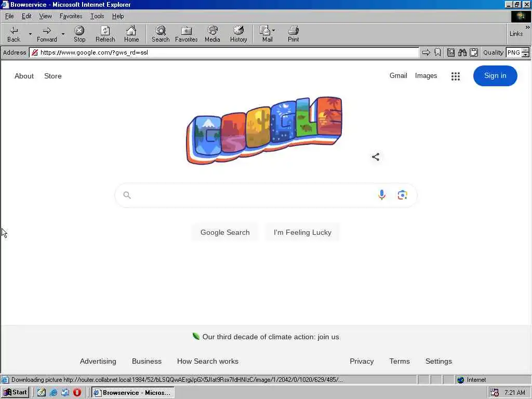
Task: Click the notepad quick launch icon
Action: pyautogui.click(x=42, y=393)
